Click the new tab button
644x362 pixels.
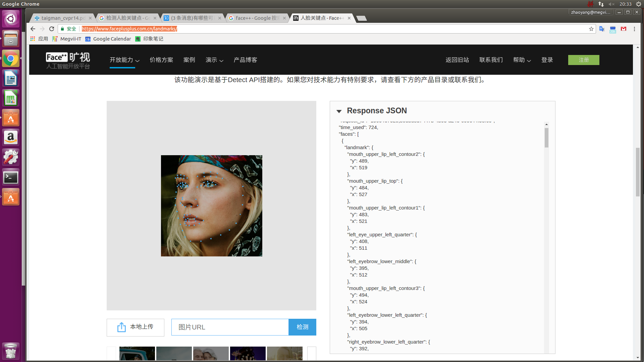[361, 18]
